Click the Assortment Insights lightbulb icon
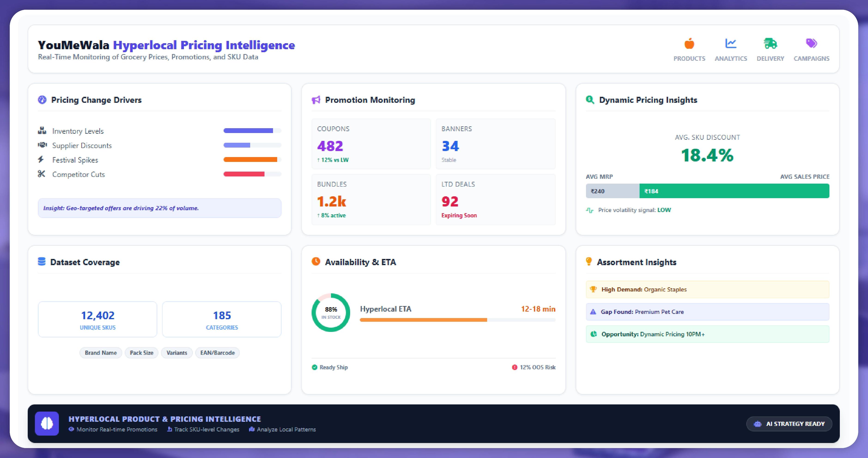 589,261
